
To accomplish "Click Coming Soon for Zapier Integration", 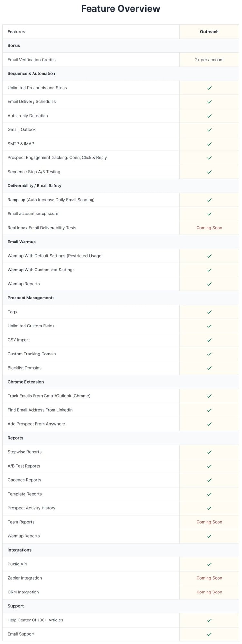I will point(209,578).
